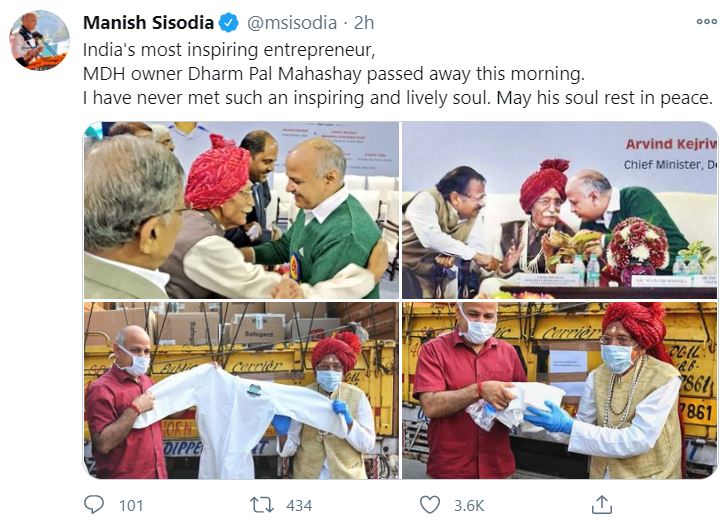
Task: Open top-right photo with Arvind Kejriwal banner
Action: pos(559,210)
